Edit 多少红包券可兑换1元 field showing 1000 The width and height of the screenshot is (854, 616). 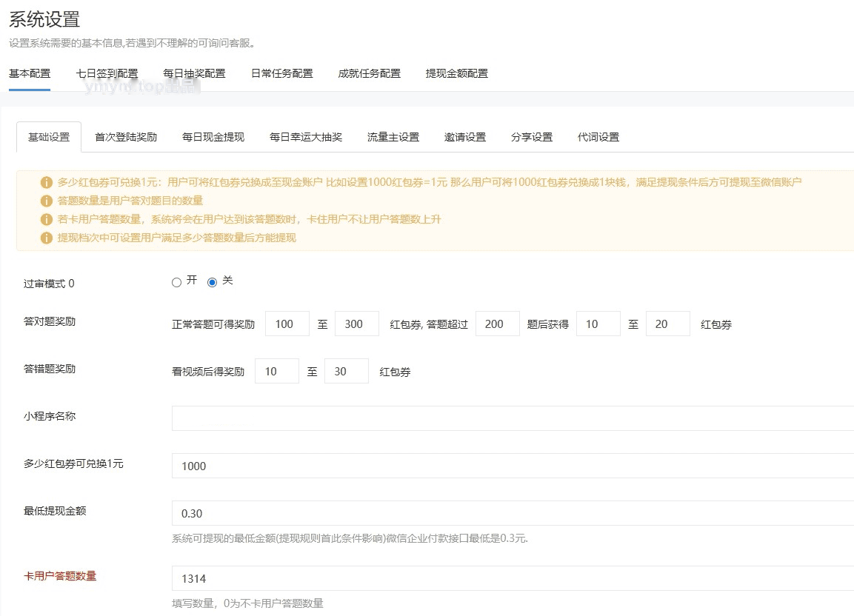coord(513,466)
